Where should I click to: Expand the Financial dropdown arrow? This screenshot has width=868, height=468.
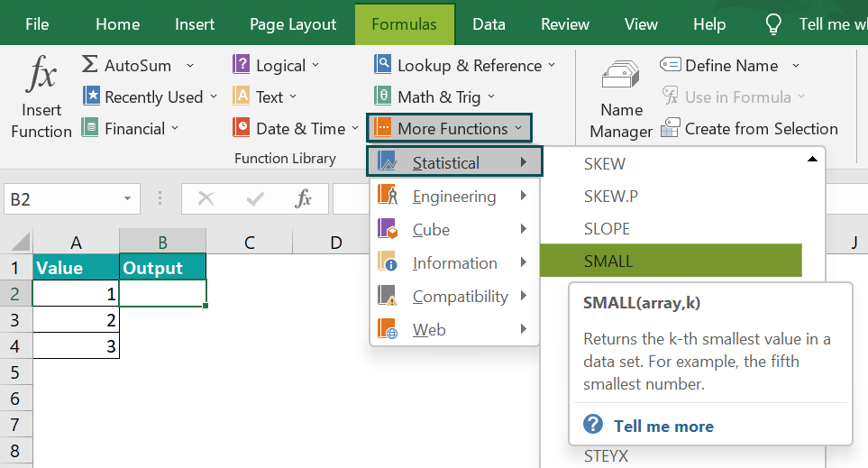click(175, 128)
